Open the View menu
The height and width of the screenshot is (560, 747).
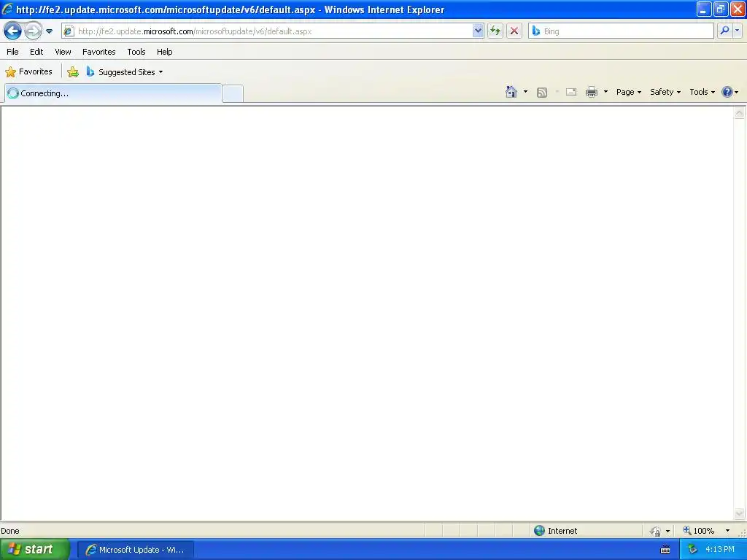click(x=63, y=52)
